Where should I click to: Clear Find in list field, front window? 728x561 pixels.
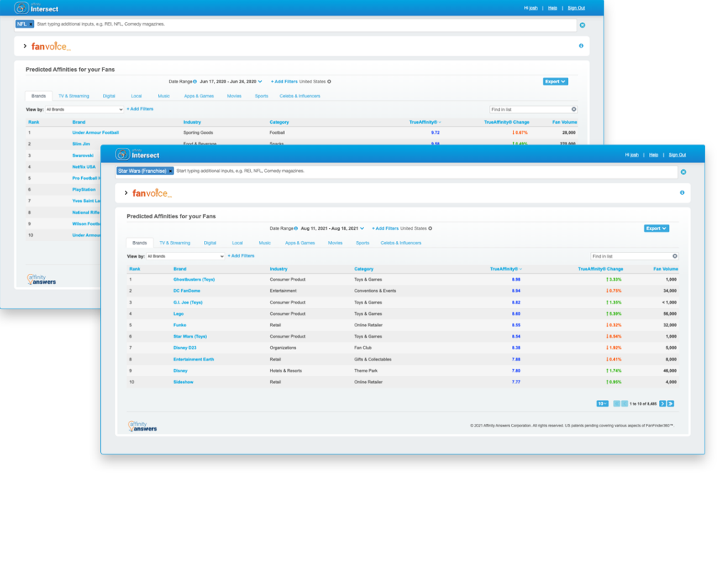[x=675, y=257]
